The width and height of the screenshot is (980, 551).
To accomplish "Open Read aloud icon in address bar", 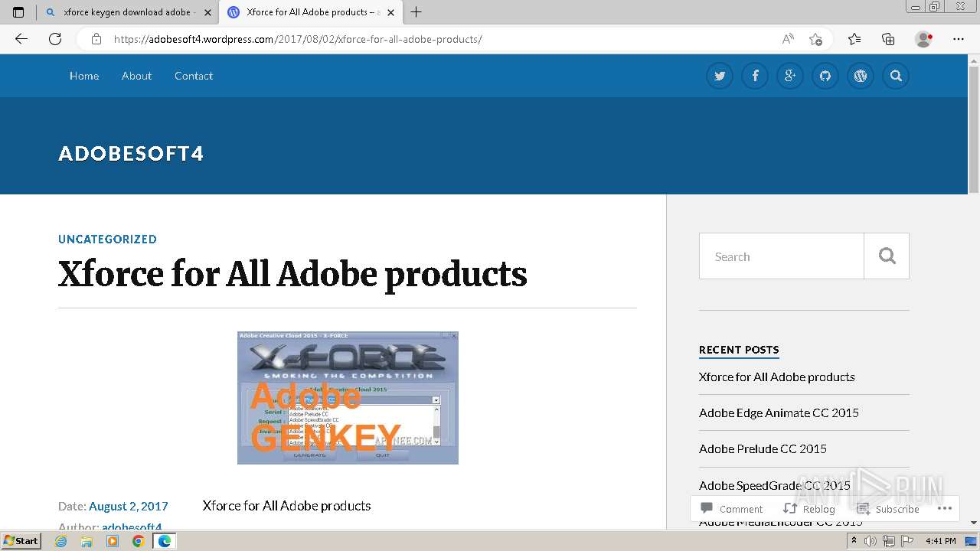I will [x=788, y=39].
